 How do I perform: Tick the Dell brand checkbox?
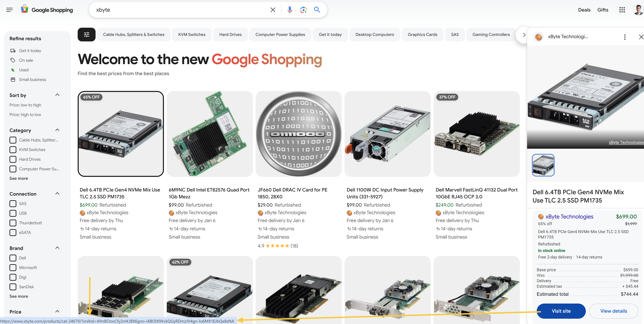[13, 258]
